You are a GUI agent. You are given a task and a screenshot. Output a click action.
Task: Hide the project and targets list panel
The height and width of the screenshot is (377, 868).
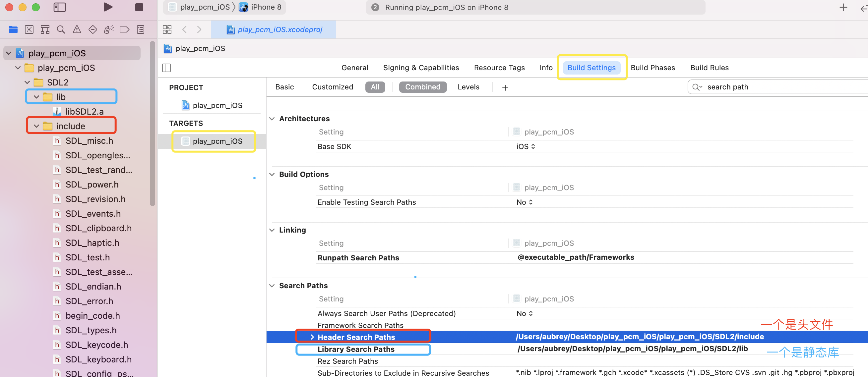coord(166,68)
